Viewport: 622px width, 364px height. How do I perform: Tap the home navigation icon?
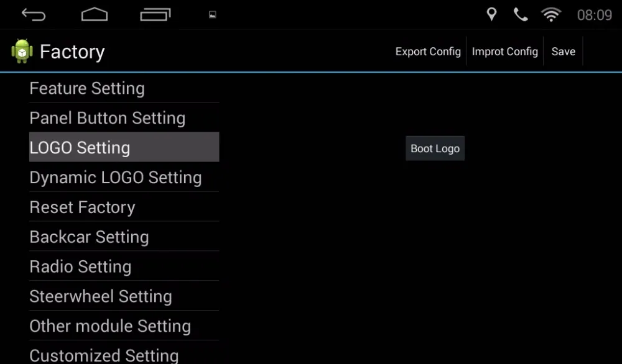tap(95, 15)
